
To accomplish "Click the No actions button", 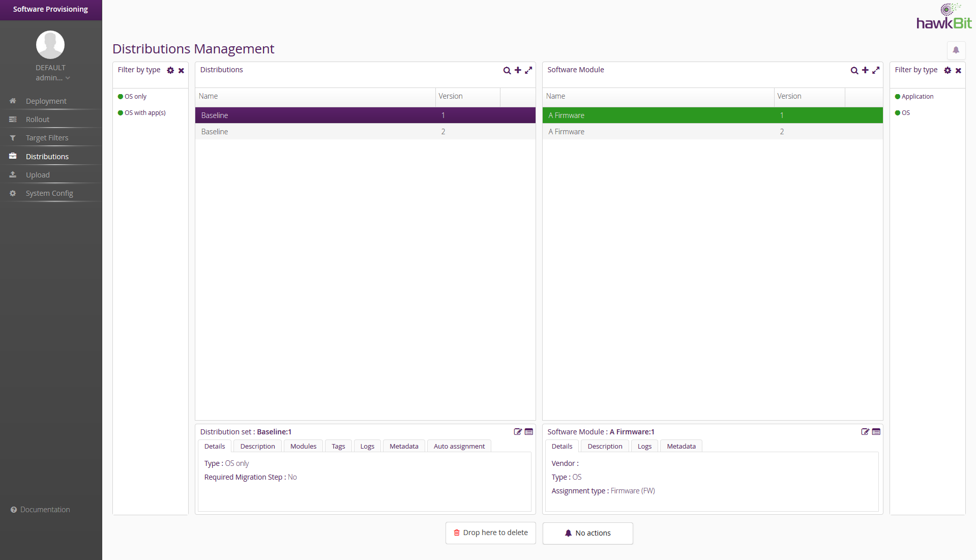I will click(587, 533).
